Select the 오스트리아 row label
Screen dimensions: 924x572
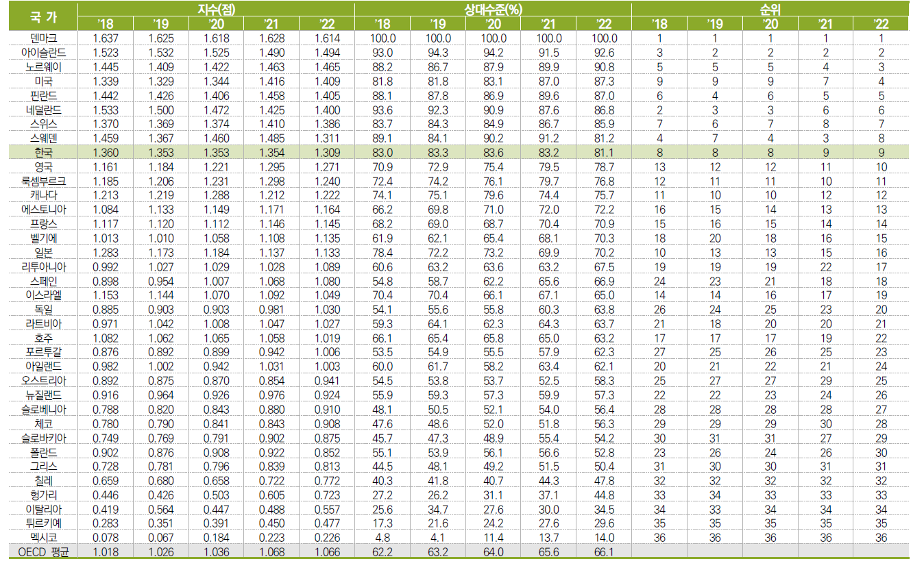[x=44, y=380]
